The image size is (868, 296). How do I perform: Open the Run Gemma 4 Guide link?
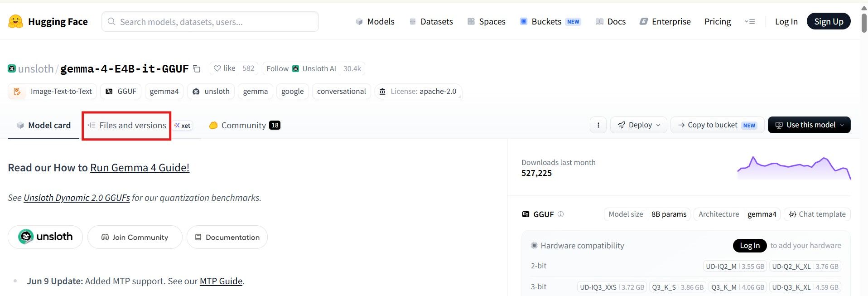140,168
